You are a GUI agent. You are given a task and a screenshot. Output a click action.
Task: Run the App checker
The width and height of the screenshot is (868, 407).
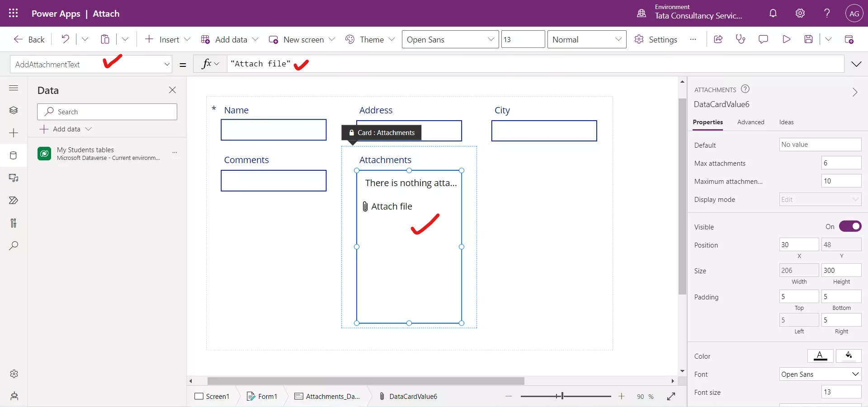[741, 39]
